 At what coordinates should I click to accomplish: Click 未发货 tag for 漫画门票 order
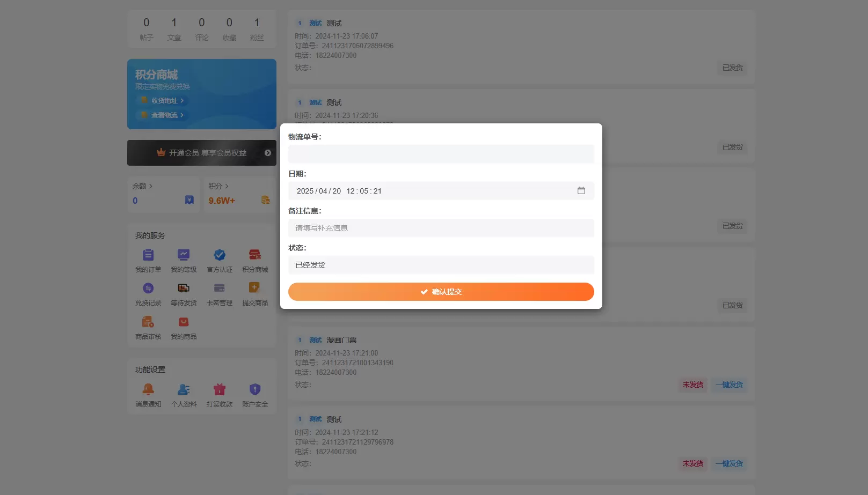pos(693,385)
